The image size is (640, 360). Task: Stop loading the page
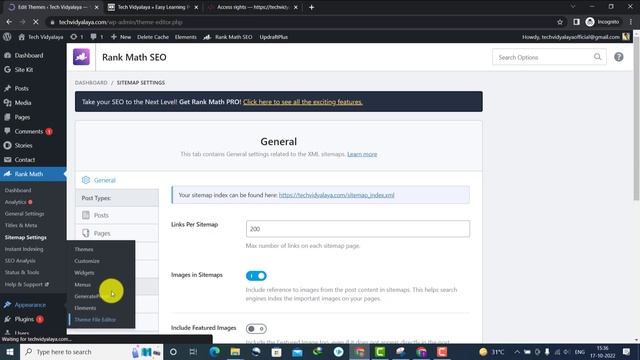point(36,22)
